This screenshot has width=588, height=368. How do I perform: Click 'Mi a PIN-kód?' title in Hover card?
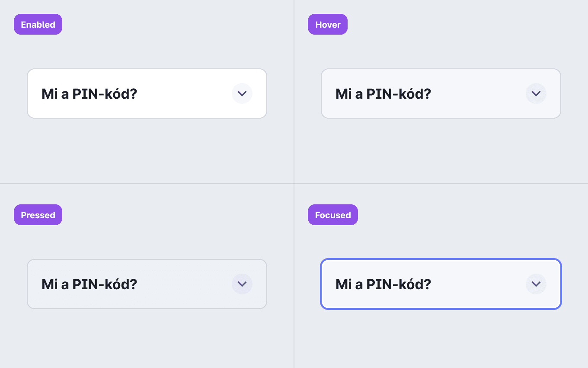pyautogui.click(x=383, y=94)
